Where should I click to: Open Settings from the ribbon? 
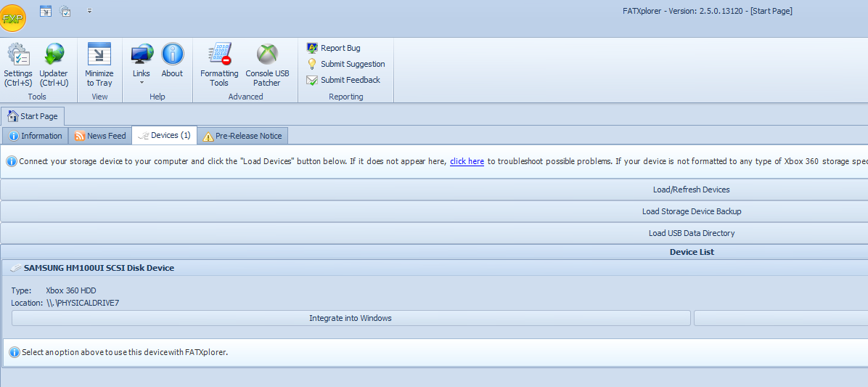pos(18,64)
